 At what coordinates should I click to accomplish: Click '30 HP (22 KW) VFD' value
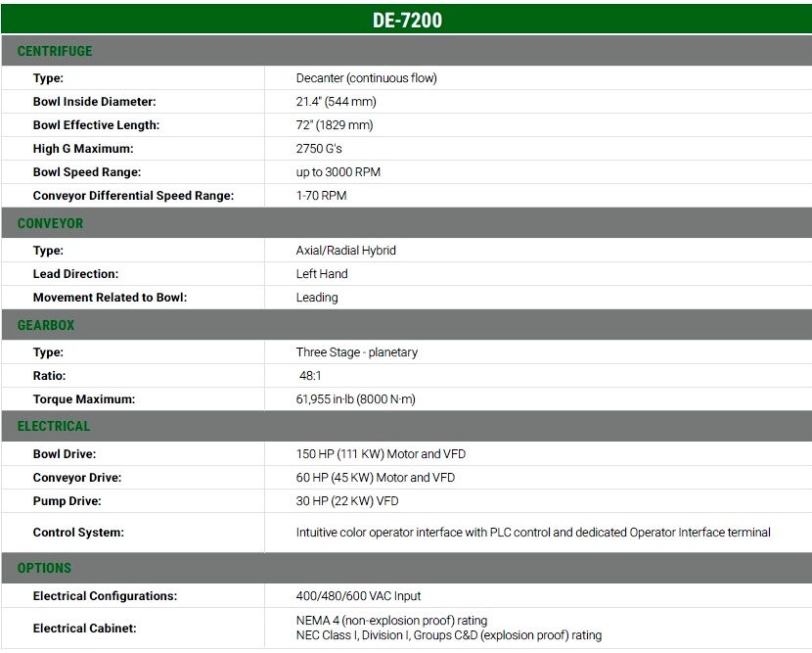[347, 501]
